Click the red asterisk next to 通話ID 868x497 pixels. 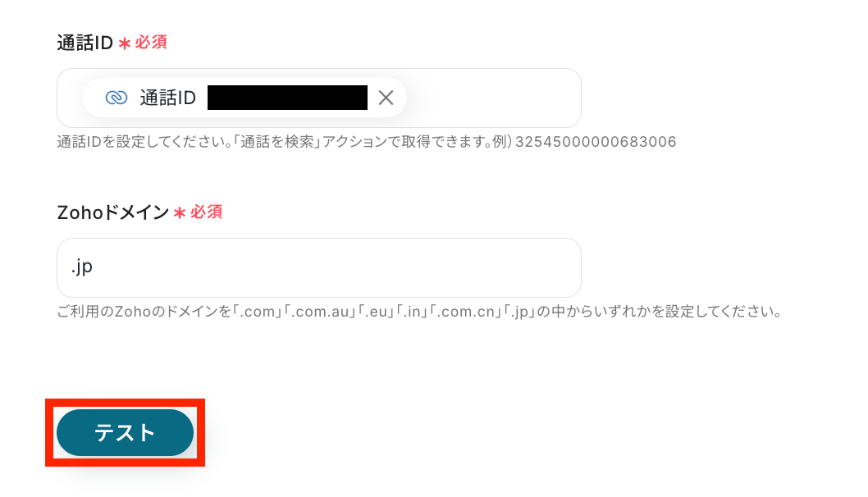tap(125, 43)
